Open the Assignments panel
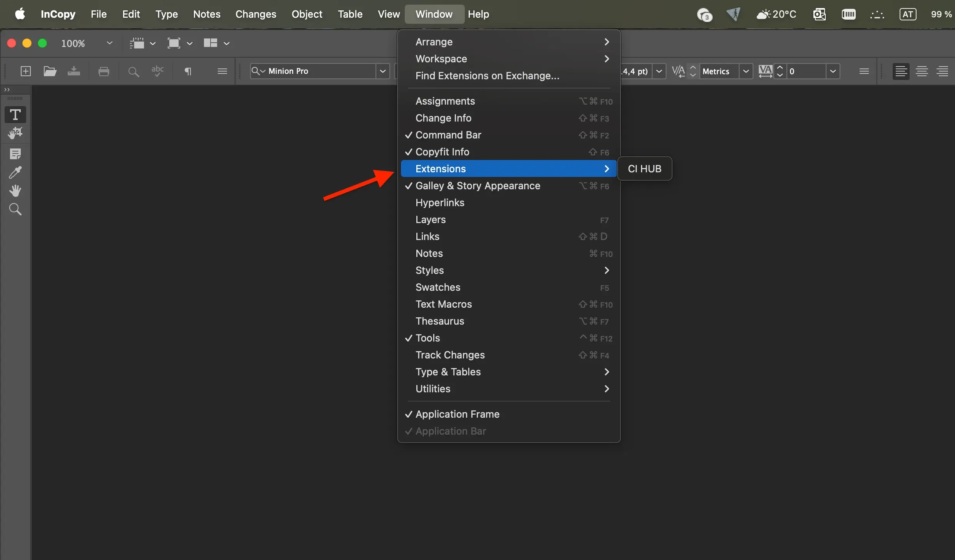The width and height of the screenshot is (955, 560). pos(509,101)
